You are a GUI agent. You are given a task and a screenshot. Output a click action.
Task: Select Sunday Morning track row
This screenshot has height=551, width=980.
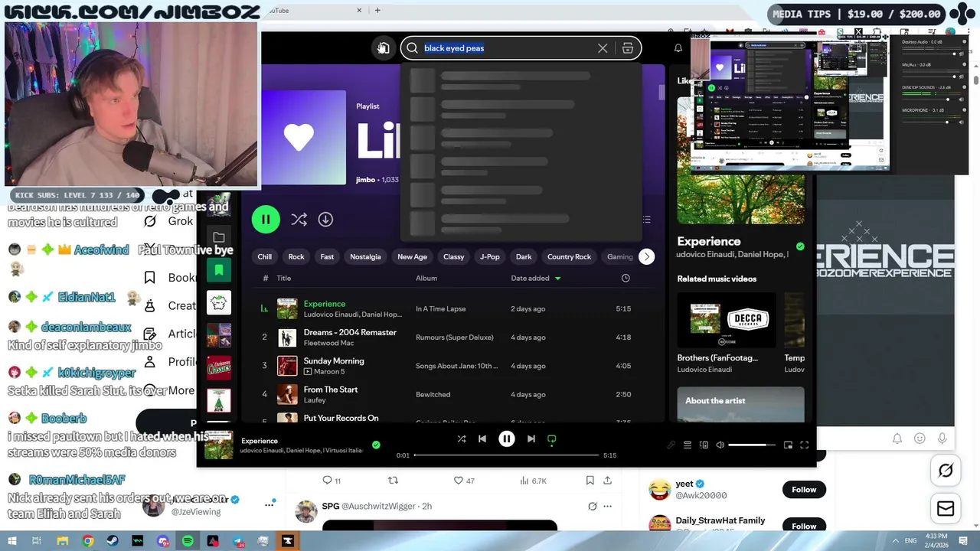pyautogui.click(x=452, y=366)
